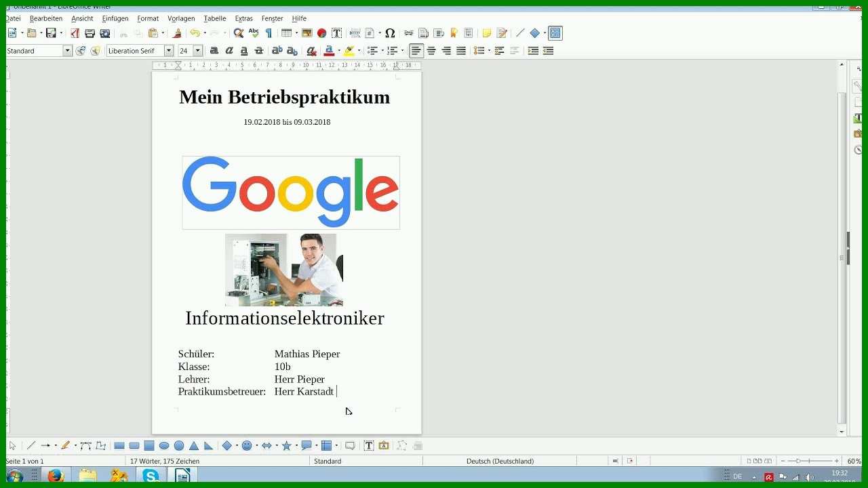Open the Font Name dropdown Liberation Serif
Viewport: 868px width, 488px height.
(x=169, y=51)
